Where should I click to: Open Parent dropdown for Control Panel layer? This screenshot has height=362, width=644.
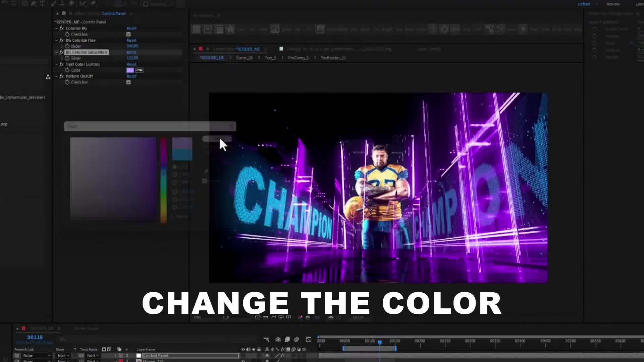coord(37,356)
